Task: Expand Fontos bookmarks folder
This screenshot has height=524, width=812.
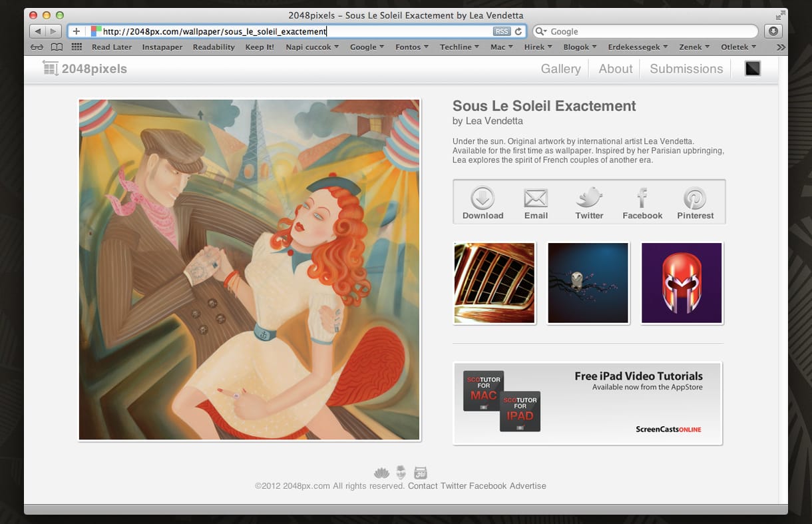Action: pyautogui.click(x=412, y=47)
